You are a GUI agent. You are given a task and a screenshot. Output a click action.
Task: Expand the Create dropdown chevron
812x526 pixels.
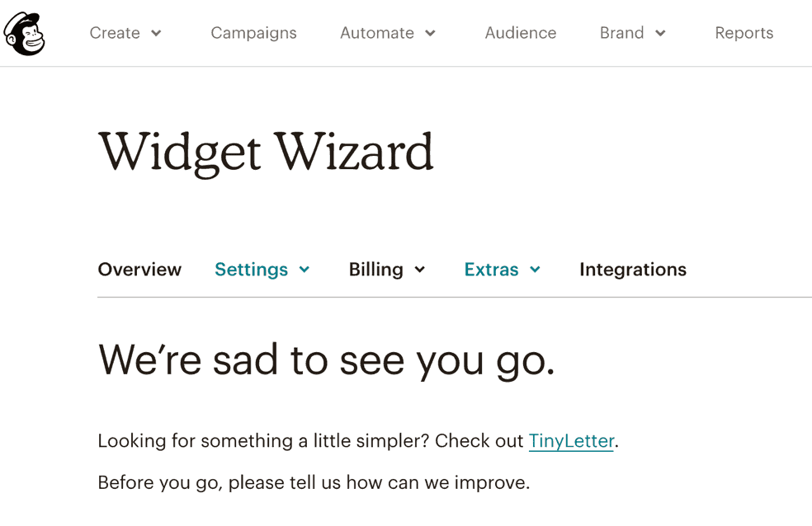[x=156, y=34]
